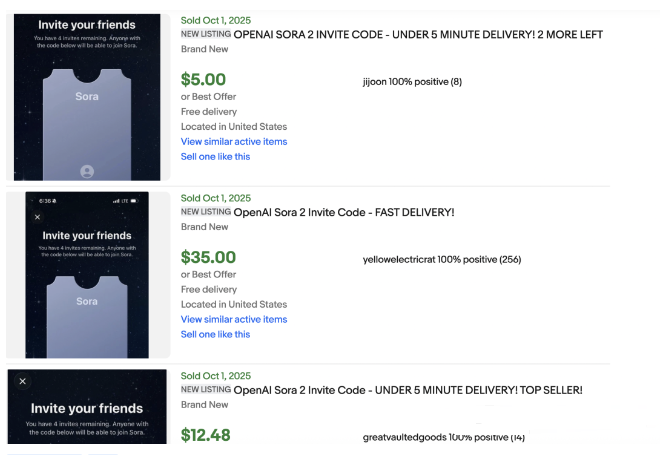671x455 pixels.
Task: Open the thumbnail image of the $5.00 listing
Action: click(87, 97)
